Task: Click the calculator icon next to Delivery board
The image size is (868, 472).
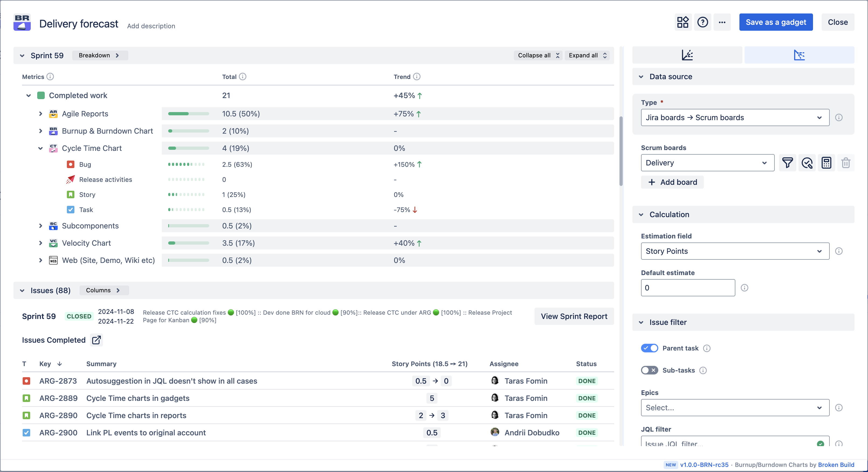Action: pyautogui.click(x=826, y=163)
